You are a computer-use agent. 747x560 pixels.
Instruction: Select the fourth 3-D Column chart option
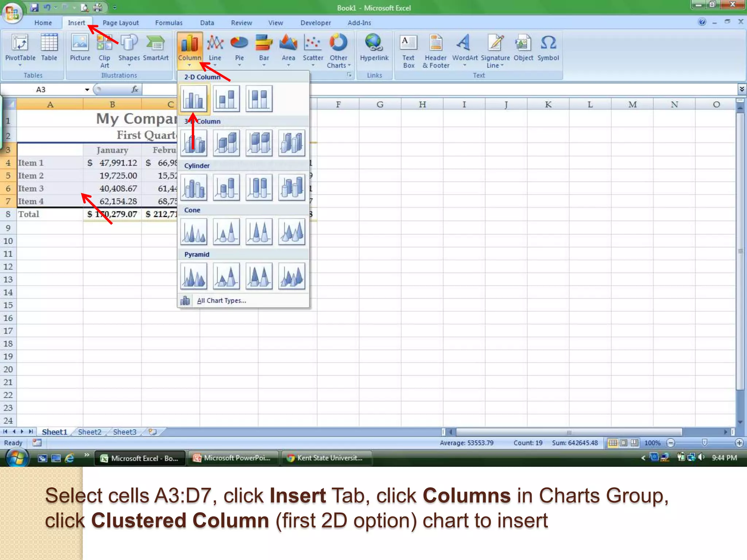coord(291,143)
